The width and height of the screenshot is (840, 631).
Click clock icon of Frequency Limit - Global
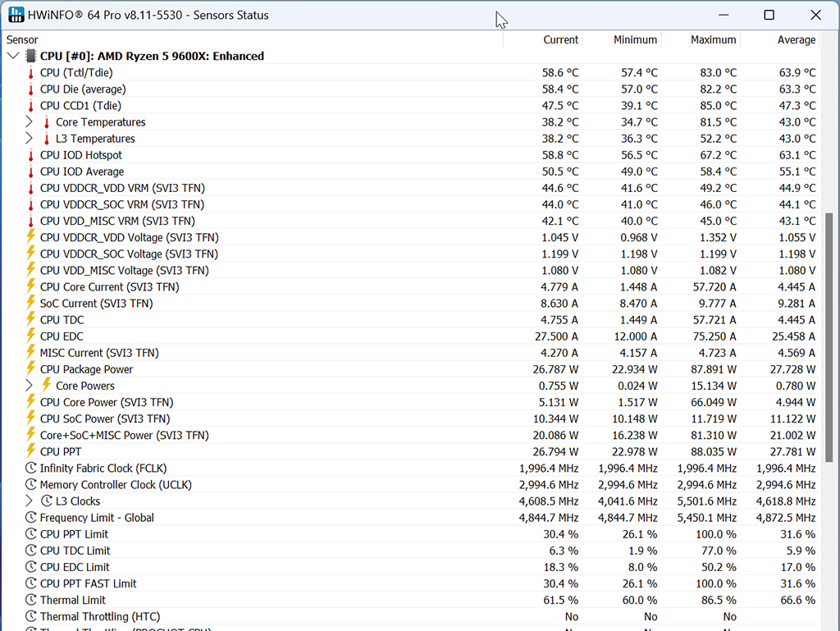pos(31,518)
